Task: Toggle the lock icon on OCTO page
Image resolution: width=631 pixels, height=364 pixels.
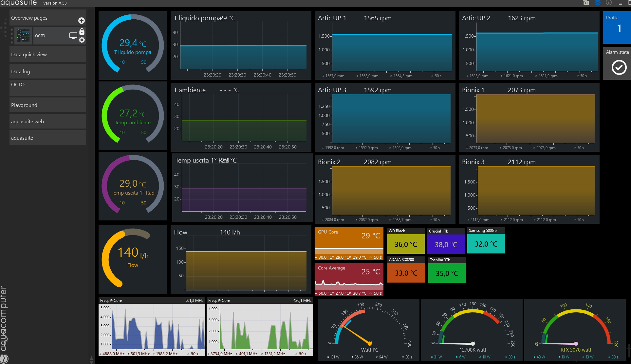Action: tap(82, 31)
